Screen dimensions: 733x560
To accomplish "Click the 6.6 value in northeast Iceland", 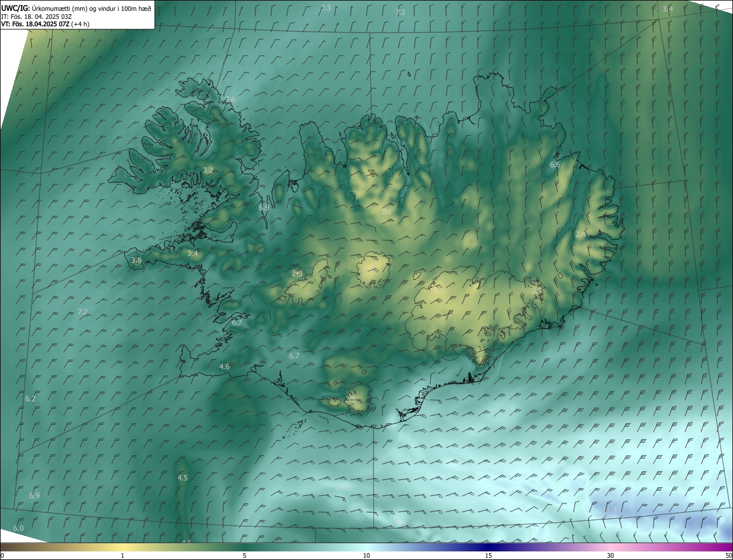I will 555,165.
